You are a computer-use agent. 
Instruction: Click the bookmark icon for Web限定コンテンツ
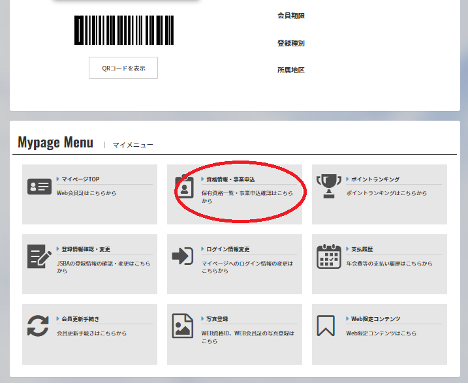(x=326, y=325)
